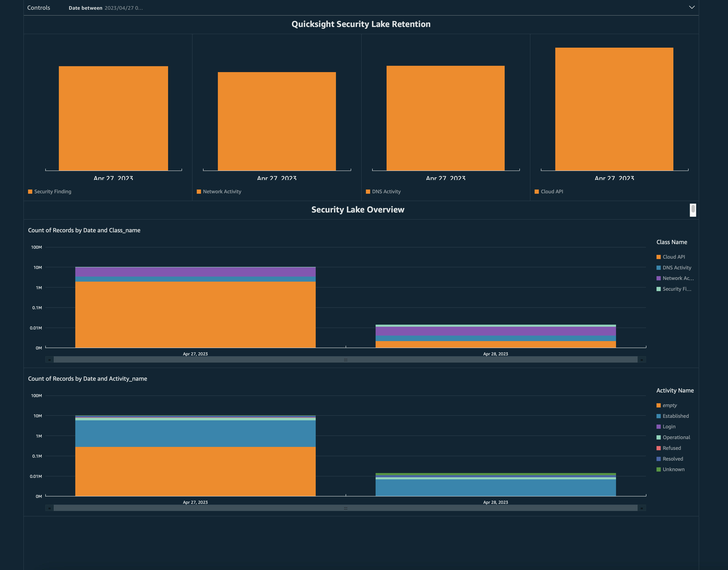The height and width of the screenshot is (570, 728).
Task: Click center grip of Class_name chart zoom slider
Action: click(x=345, y=360)
